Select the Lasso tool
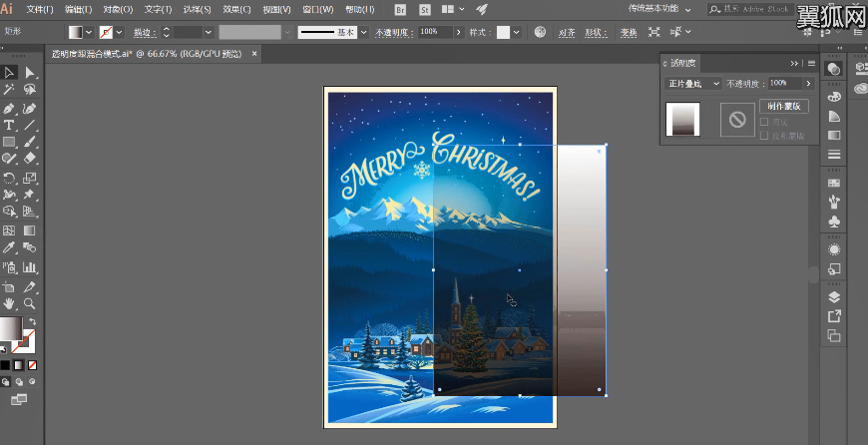This screenshot has width=868, height=445. click(x=29, y=89)
